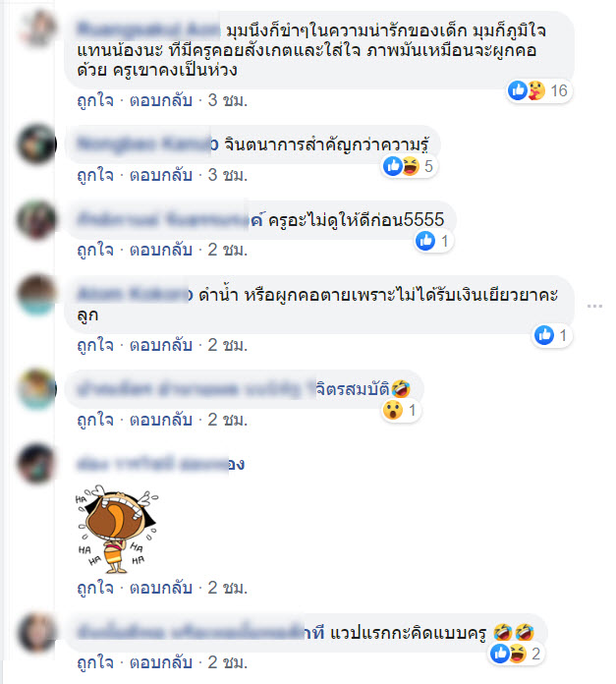Open the first commenter's profile picture
The image size is (616, 684).
tap(37, 28)
